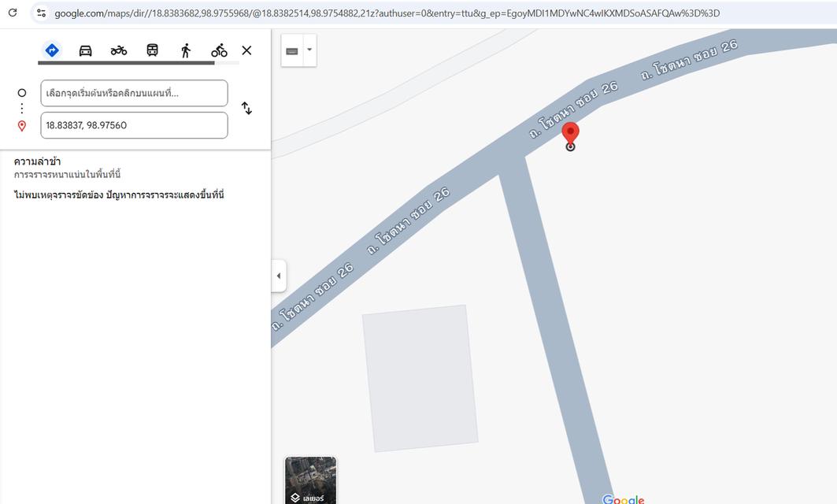View site information in address bar

pos(41,13)
